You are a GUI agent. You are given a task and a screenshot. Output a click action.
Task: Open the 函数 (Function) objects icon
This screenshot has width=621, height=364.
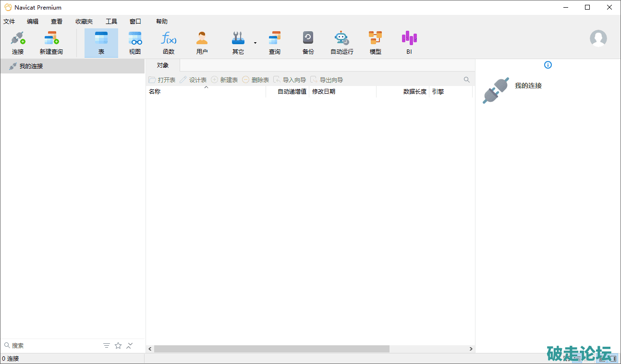(169, 43)
